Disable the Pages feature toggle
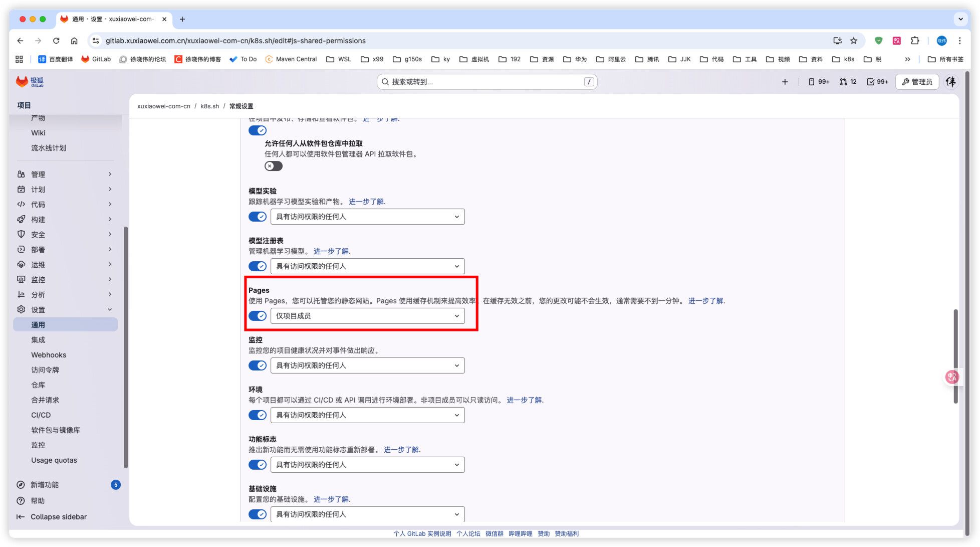The width and height of the screenshot is (980, 547). (258, 316)
